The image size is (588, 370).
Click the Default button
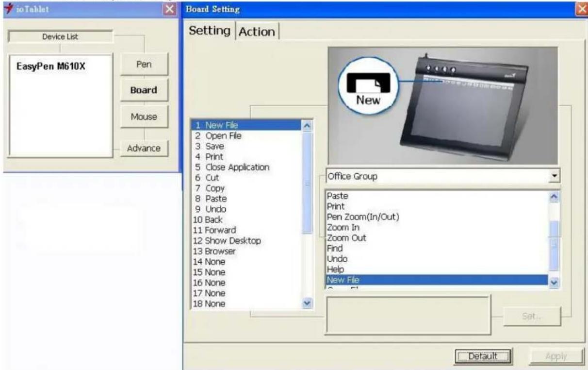(x=483, y=356)
